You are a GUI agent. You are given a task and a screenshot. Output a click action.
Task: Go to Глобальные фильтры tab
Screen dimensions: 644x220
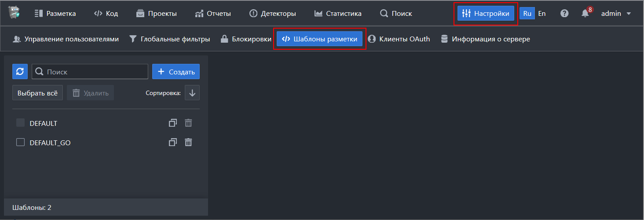169,39
